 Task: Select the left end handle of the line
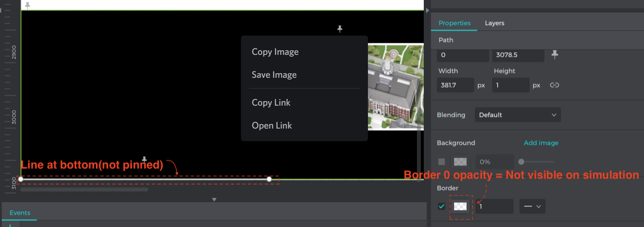pos(21,179)
